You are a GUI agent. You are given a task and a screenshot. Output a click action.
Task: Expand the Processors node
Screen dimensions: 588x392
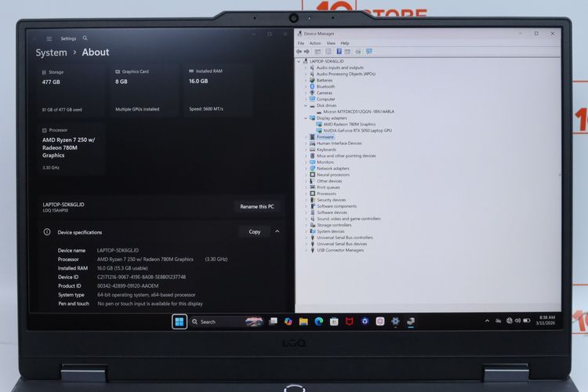click(306, 194)
